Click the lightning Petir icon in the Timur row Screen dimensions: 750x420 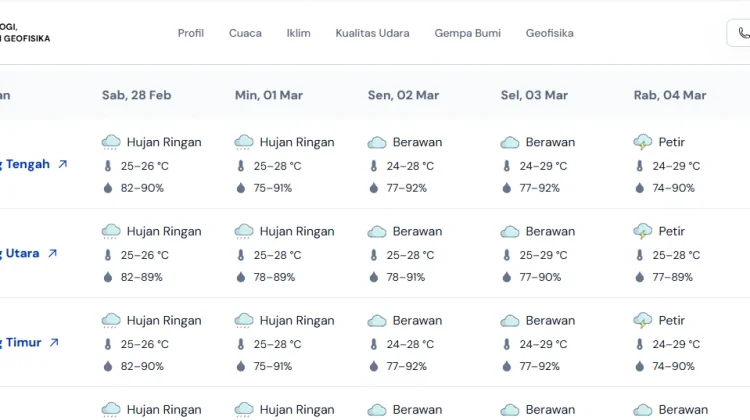coord(642,321)
